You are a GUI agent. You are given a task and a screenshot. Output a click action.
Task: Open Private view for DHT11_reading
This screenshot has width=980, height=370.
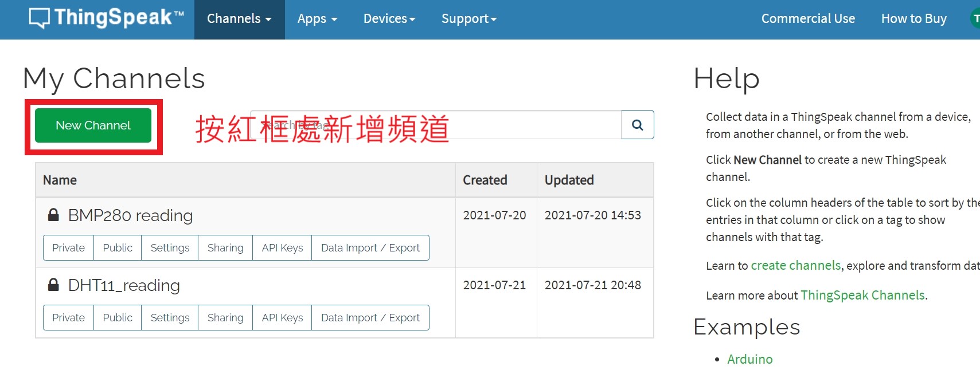tap(68, 318)
